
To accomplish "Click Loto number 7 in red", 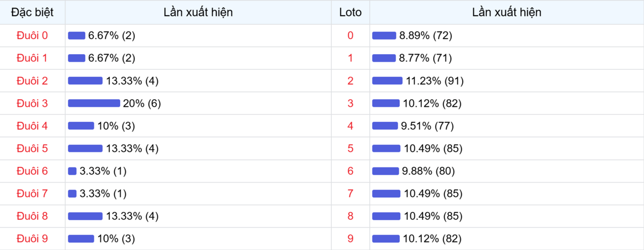I will [350, 194].
